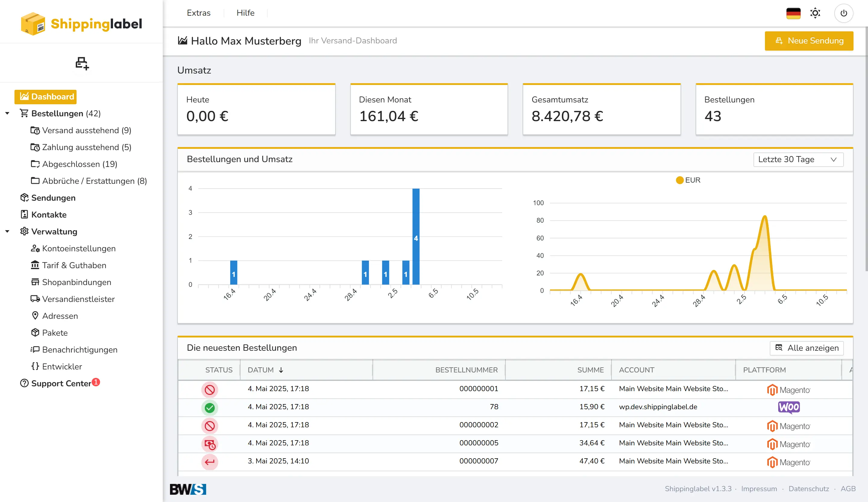Collapse the Bestellungen section chevron
The width and height of the screenshot is (868, 502).
click(x=7, y=113)
